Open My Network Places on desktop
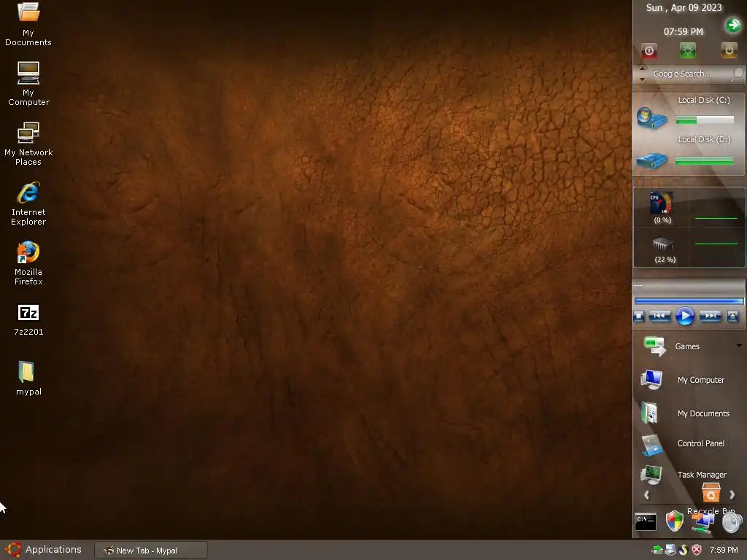The height and width of the screenshot is (560, 747). pyautogui.click(x=28, y=144)
